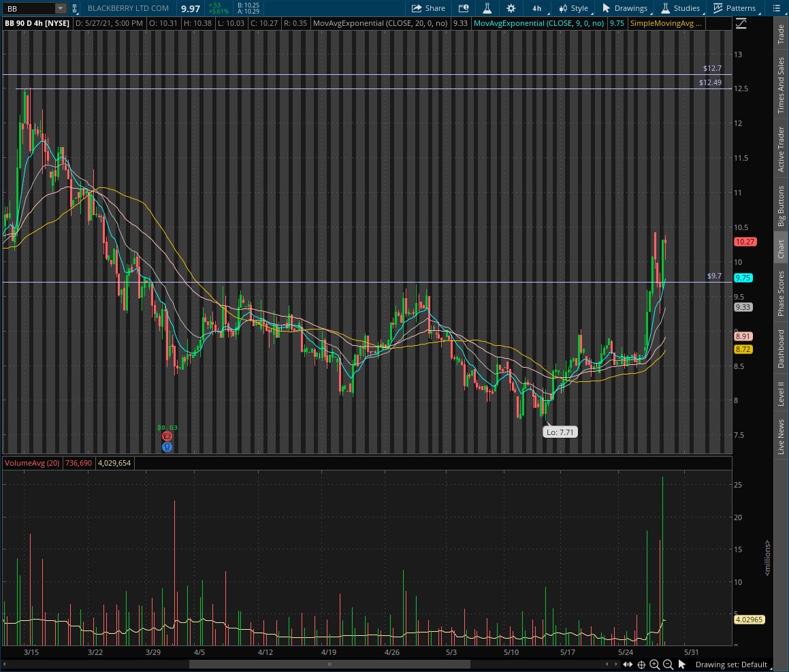Switch to Times And Sales side tab
The width and height of the screenshot is (789, 672).
point(780,85)
